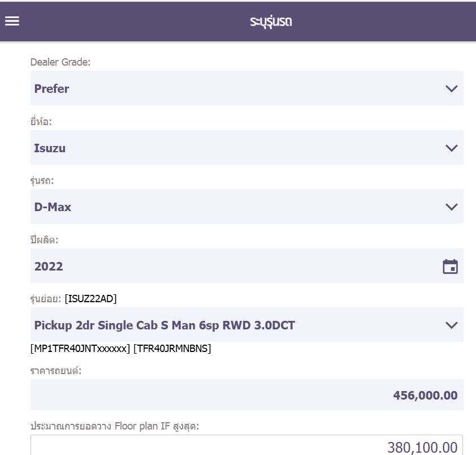Click the 2022 production year field
The image size is (476, 455).
(x=226, y=267)
